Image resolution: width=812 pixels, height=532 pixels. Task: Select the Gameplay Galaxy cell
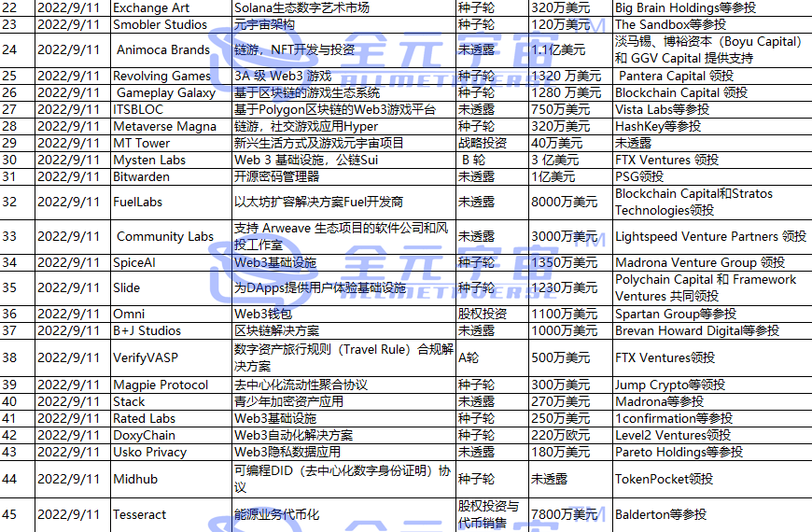pos(171,92)
